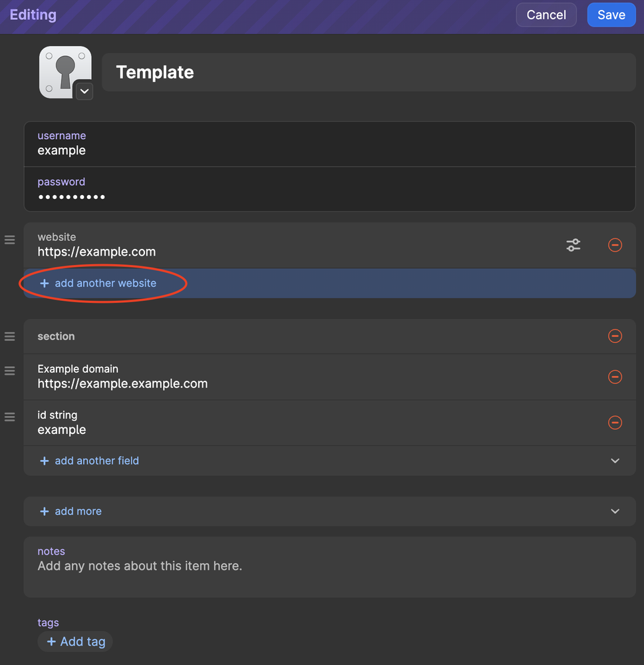This screenshot has width=644, height=665.
Task: Remove the Example domain field
Action: pos(615,377)
